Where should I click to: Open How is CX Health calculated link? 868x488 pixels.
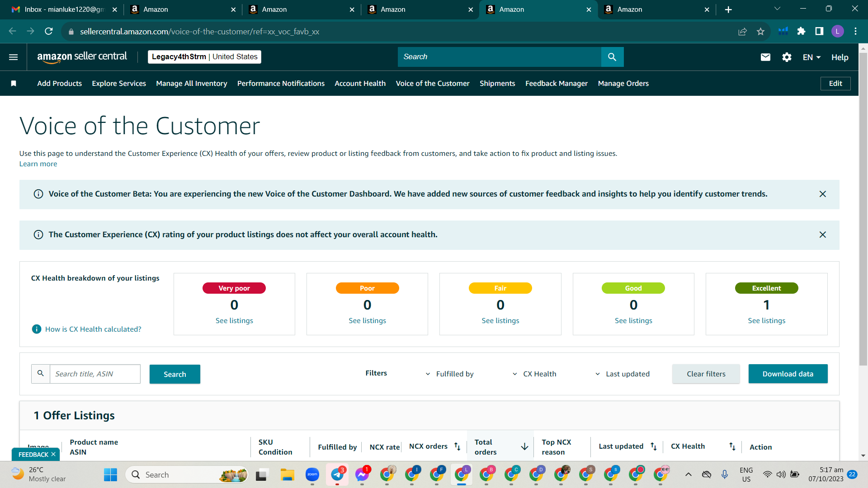(93, 329)
